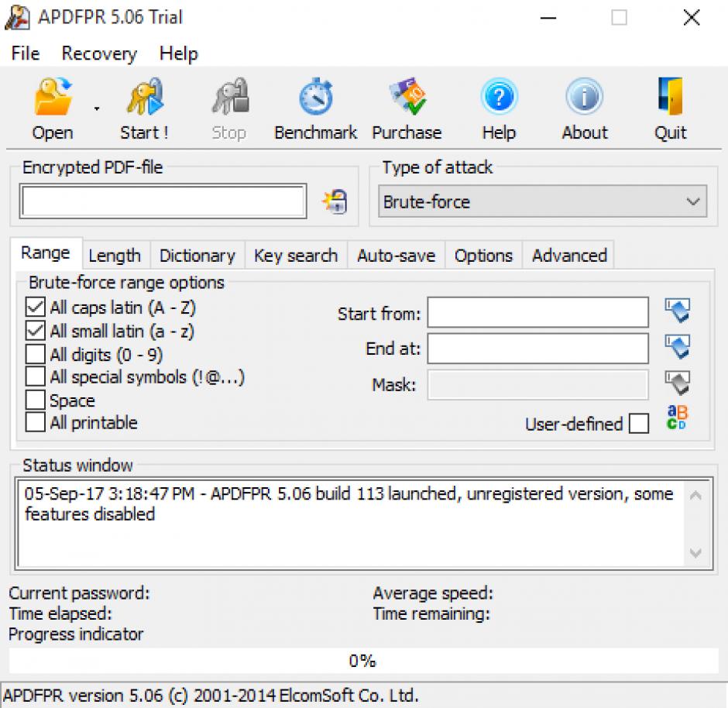
Task: Click the End at input field
Action: click(537, 349)
